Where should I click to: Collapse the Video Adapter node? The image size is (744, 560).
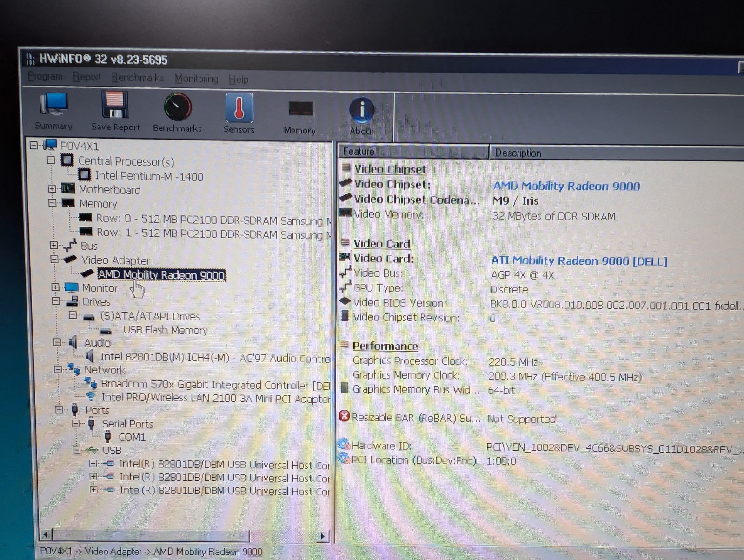click(54, 259)
